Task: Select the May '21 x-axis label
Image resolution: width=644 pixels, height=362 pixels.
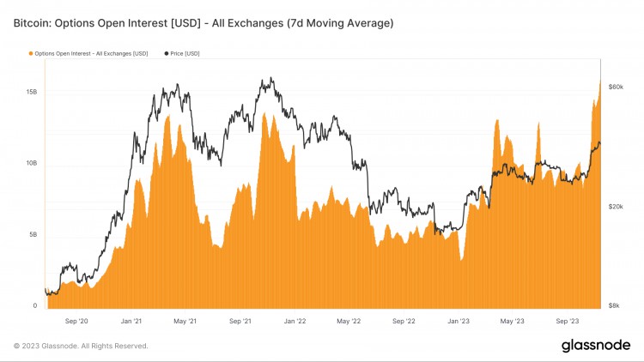Action: pos(185,321)
